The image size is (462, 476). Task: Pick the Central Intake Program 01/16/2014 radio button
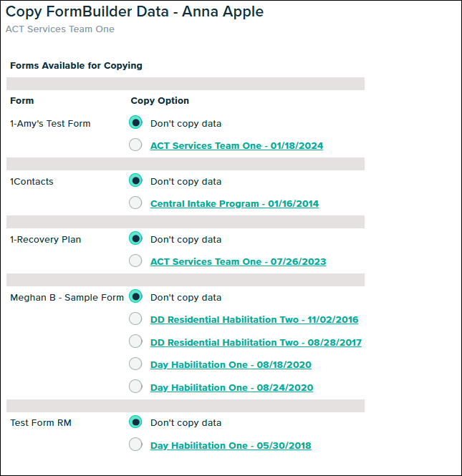pyautogui.click(x=135, y=203)
